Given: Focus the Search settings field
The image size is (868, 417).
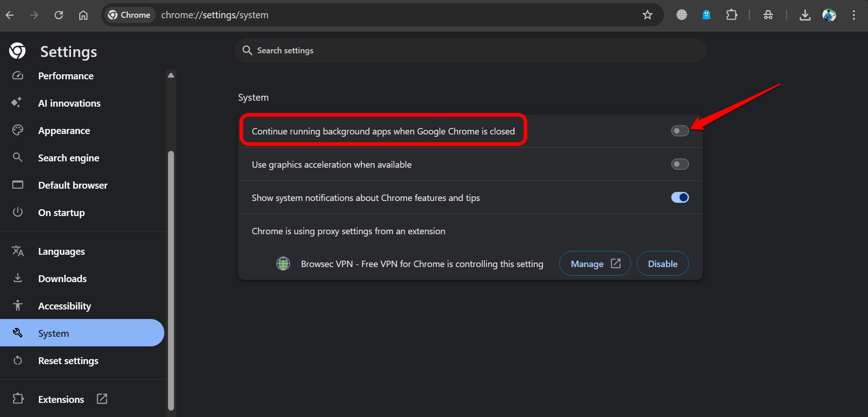Looking at the screenshot, I should click(x=469, y=51).
